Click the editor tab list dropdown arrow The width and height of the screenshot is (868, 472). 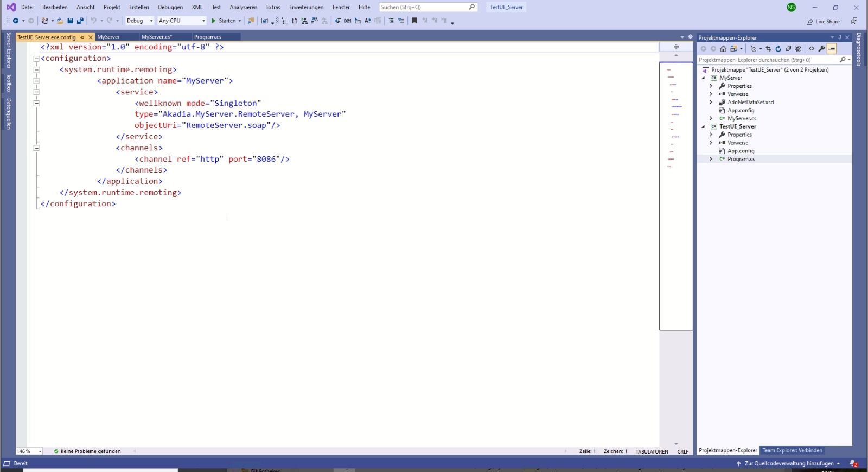(x=682, y=37)
